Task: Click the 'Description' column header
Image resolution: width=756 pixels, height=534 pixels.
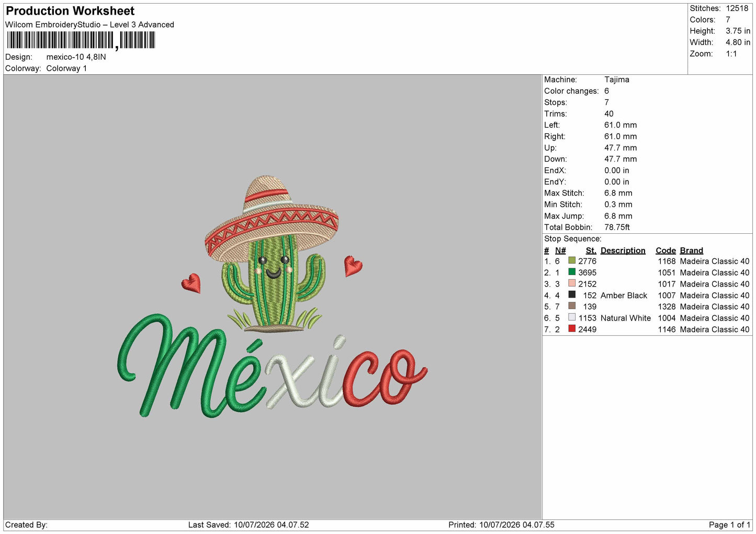Action: point(623,251)
